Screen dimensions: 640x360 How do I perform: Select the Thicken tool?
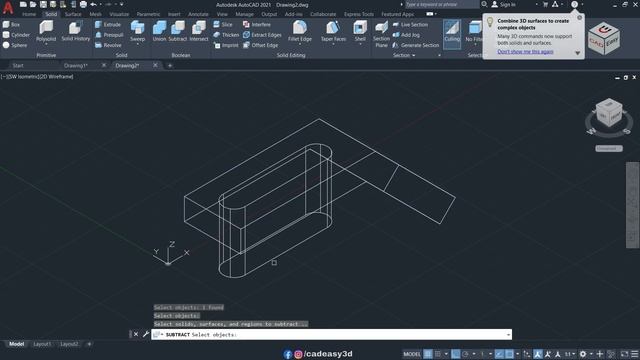(x=226, y=35)
